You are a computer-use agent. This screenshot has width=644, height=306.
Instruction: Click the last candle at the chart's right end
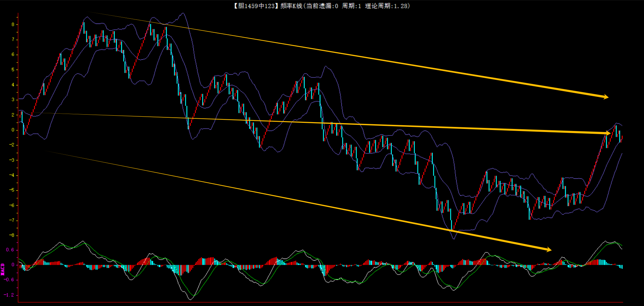pos(622,139)
